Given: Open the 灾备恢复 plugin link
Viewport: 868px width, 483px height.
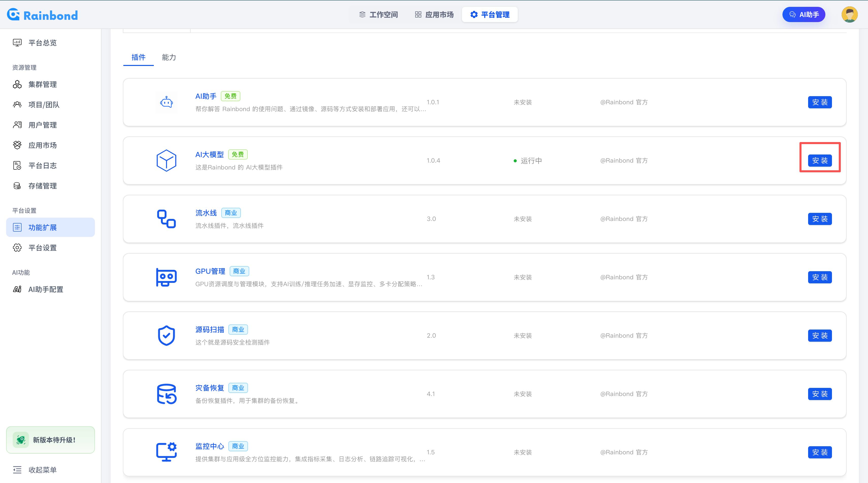Looking at the screenshot, I should click(x=210, y=388).
